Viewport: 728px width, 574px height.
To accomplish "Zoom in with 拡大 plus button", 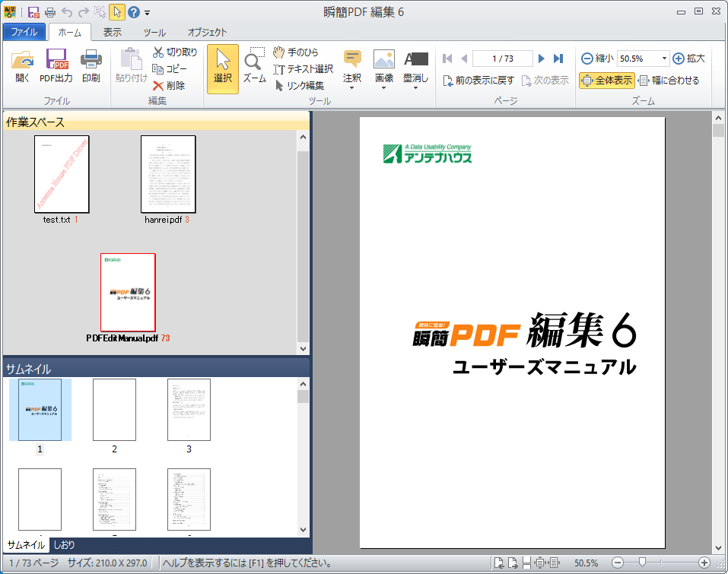I will pyautogui.click(x=689, y=59).
